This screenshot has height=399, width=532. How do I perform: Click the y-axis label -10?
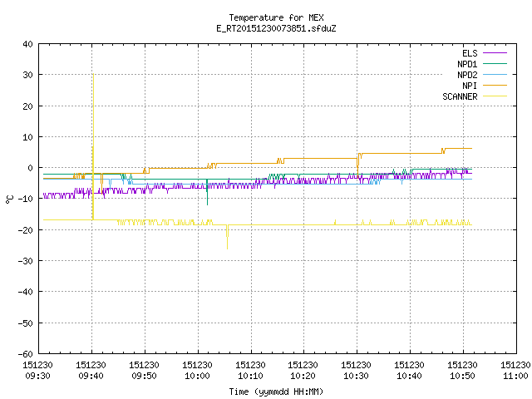(x=26, y=199)
